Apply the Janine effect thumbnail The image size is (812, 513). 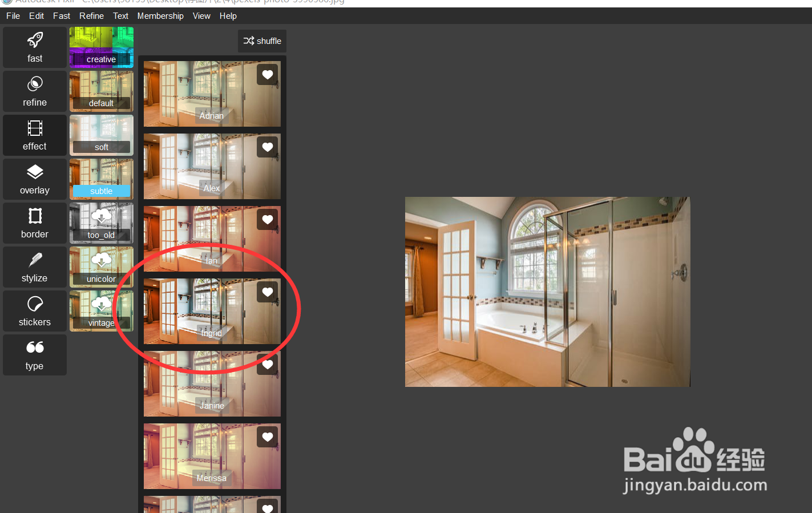212,383
